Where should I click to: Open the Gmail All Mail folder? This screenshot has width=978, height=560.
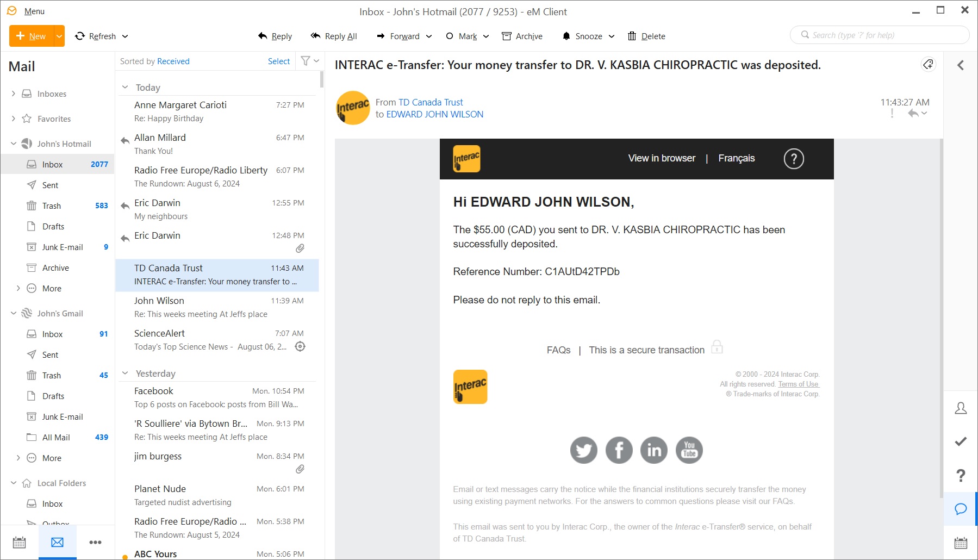58,437
